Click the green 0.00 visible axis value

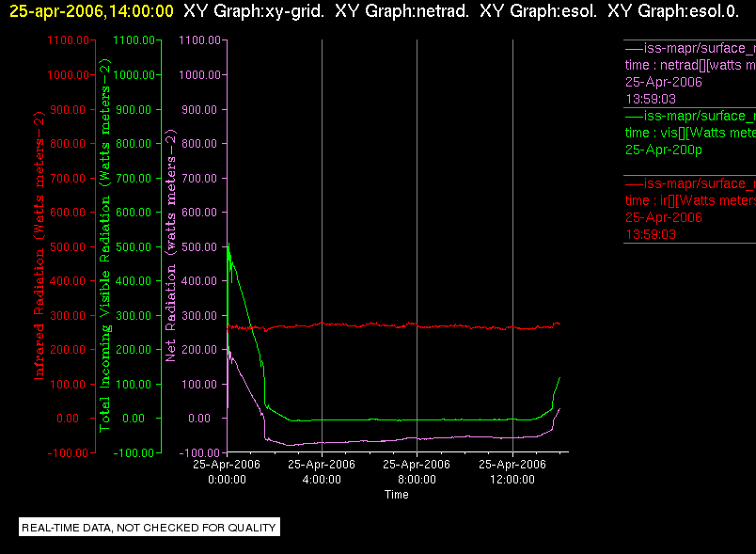(x=133, y=418)
